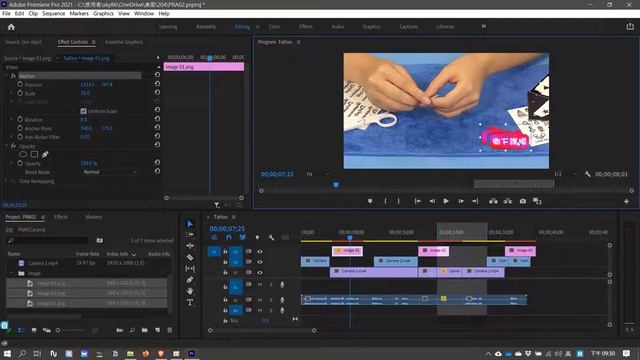The width and height of the screenshot is (640, 360).
Task: Click the Video Info column header
Action: point(118,254)
